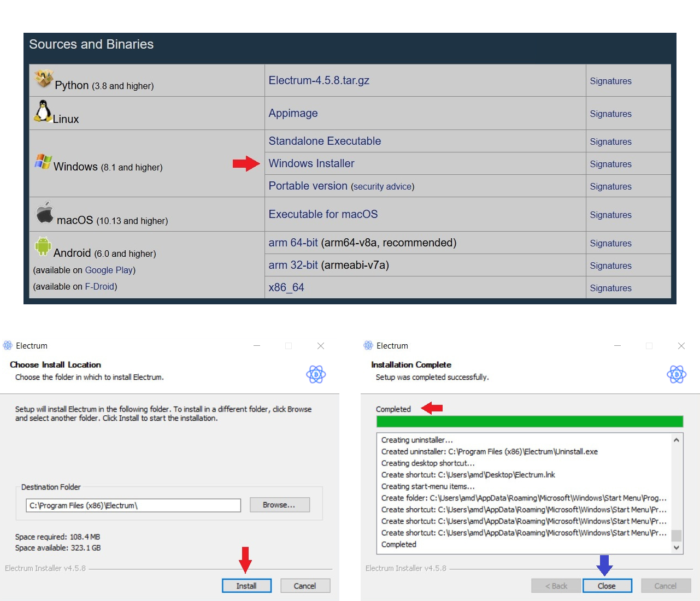Click the macOS apple logo icon
The width and height of the screenshot is (700, 601).
coord(45,213)
